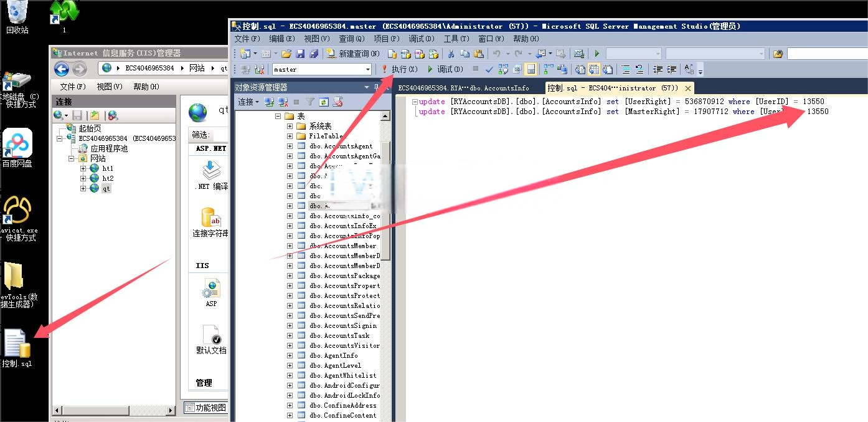Open the 编辑(E) menu in SSMS
Image resolution: width=868 pixels, height=422 pixels.
pyautogui.click(x=282, y=39)
